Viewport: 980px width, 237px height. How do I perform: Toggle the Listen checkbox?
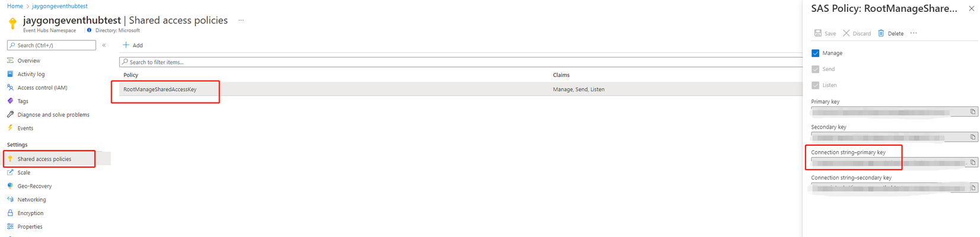[816, 85]
